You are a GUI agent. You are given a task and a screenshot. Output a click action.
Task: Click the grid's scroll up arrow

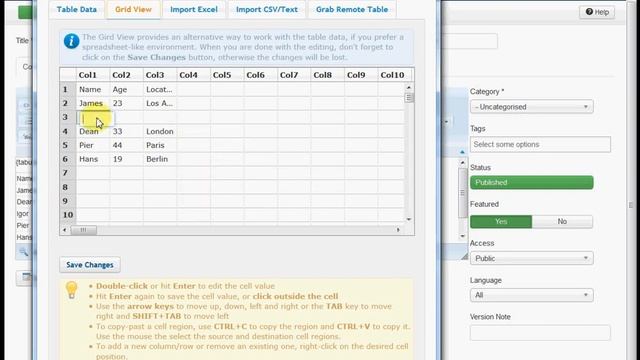[409, 87]
